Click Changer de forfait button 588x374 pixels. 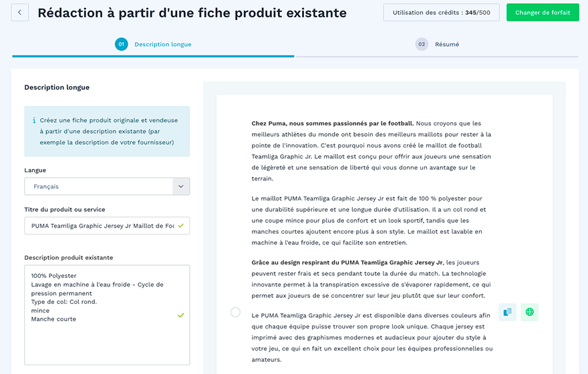tap(543, 13)
